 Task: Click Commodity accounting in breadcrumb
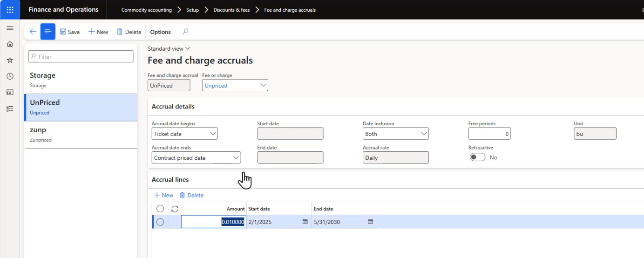(x=146, y=10)
